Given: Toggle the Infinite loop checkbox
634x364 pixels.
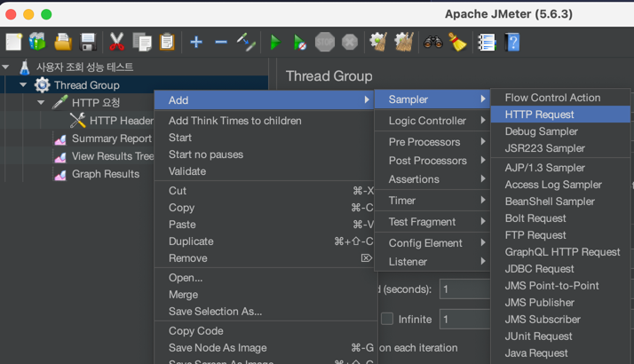Looking at the screenshot, I should [x=387, y=319].
